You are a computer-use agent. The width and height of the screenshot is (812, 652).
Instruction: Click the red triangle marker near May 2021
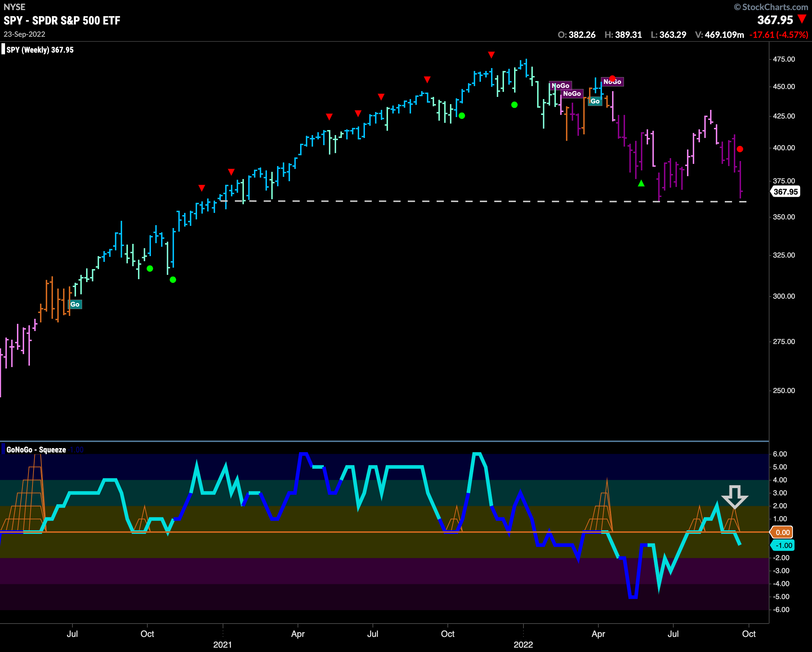pos(329,117)
